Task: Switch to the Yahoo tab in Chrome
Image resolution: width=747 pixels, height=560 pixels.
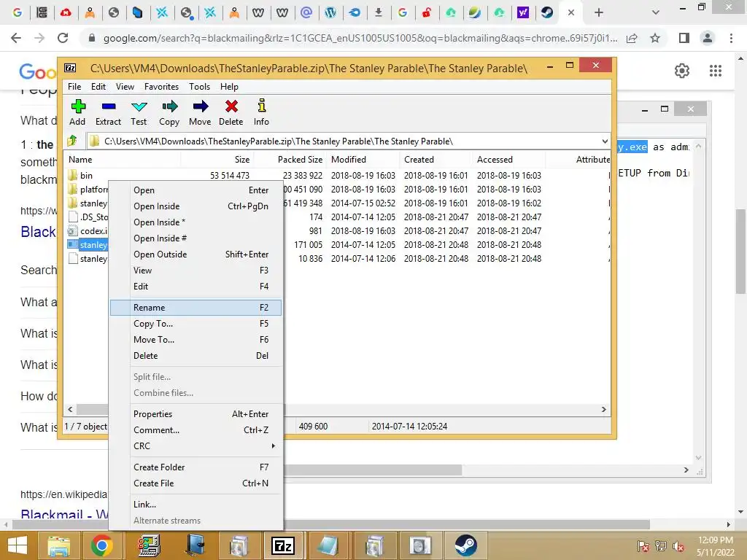Action: (522, 13)
